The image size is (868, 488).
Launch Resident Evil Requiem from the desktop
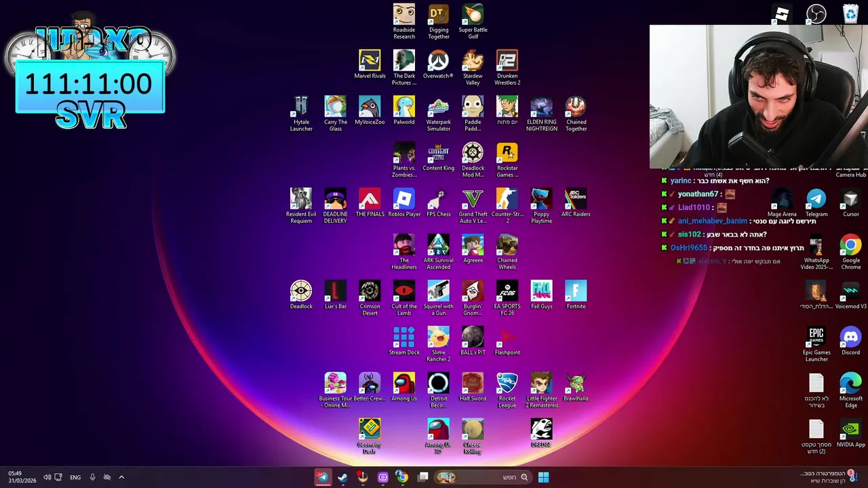(x=301, y=206)
